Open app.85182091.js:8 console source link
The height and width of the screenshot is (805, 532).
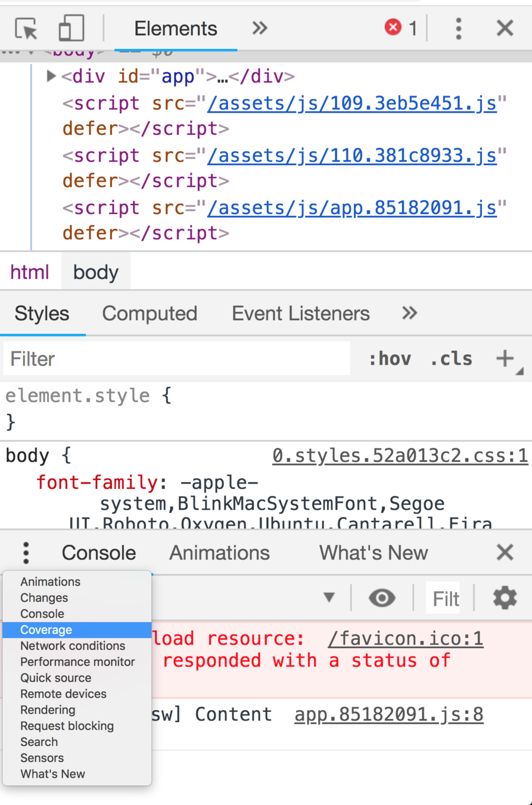click(389, 714)
